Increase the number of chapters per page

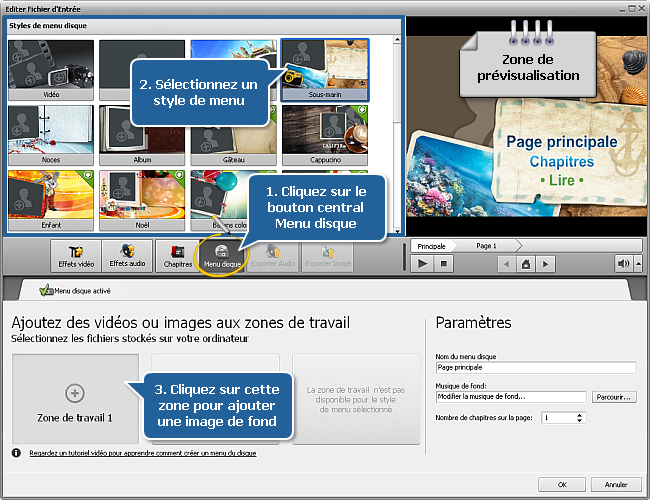pyautogui.click(x=580, y=413)
